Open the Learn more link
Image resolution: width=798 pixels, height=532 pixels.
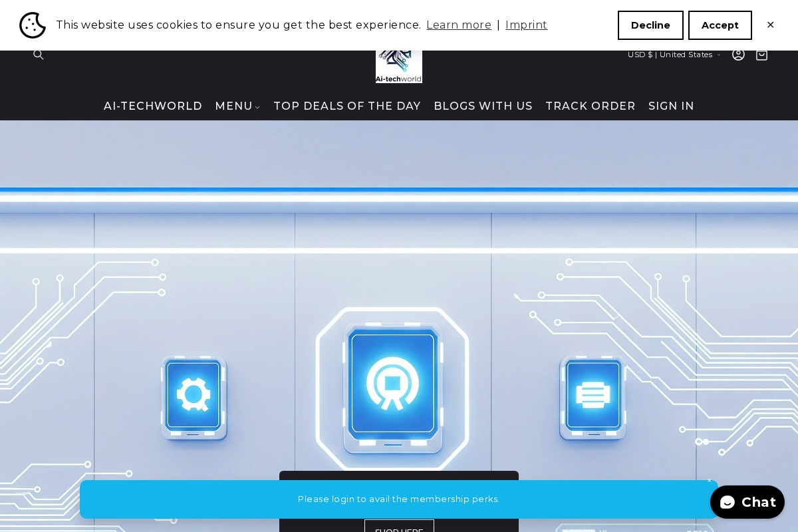459,25
